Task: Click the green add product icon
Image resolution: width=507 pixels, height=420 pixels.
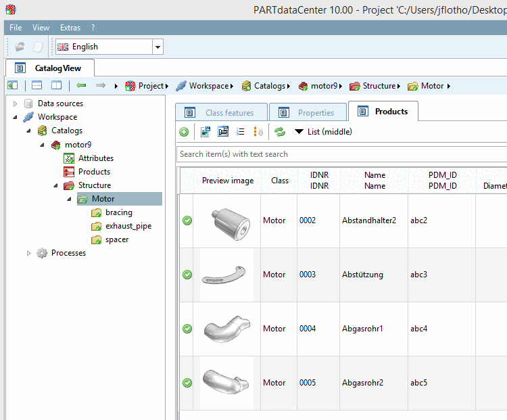Action: click(x=184, y=132)
